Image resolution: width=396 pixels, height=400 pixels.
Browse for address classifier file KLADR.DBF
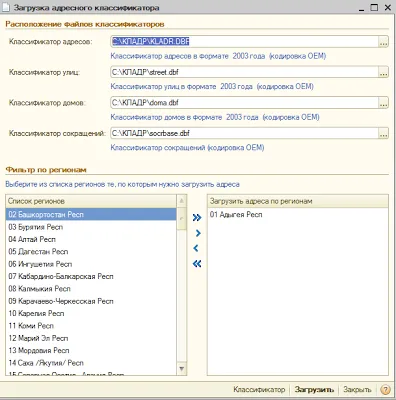coord(384,42)
